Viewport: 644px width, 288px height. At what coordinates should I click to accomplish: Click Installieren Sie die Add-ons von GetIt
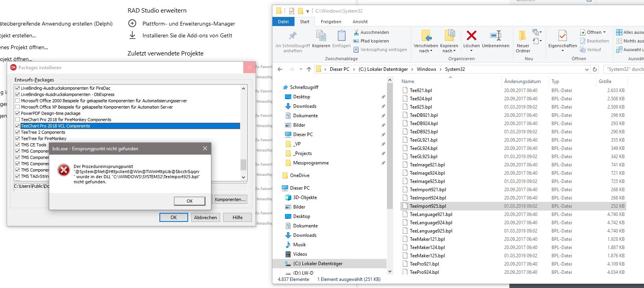[x=187, y=35]
